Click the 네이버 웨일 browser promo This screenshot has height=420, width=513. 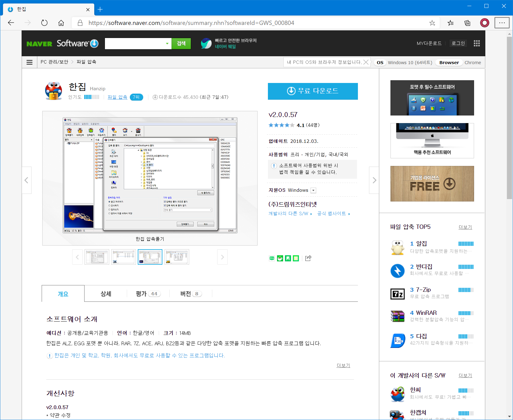pos(229,43)
